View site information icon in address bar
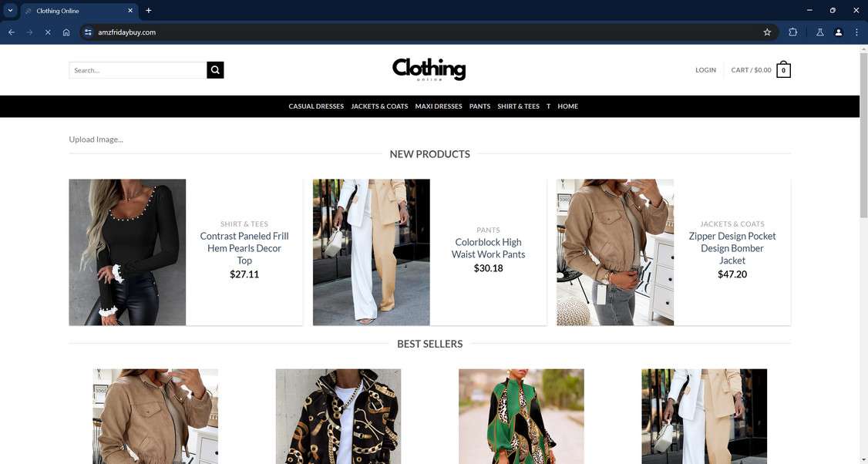The image size is (868, 464). [x=88, y=32]
